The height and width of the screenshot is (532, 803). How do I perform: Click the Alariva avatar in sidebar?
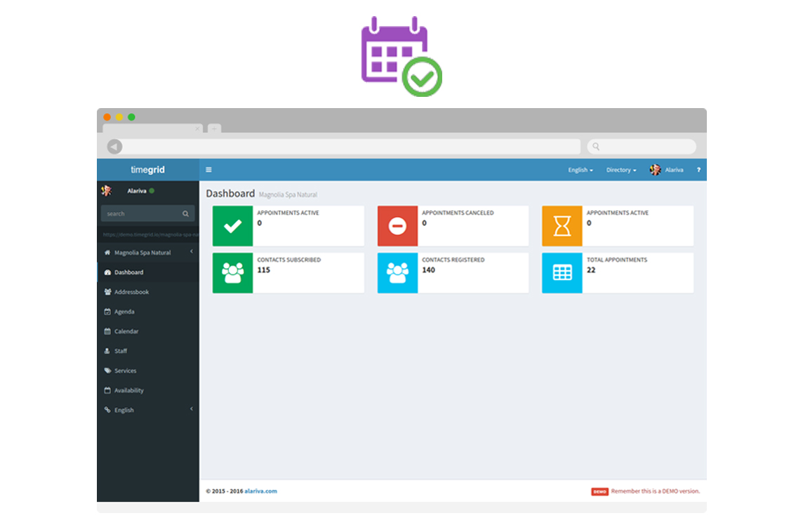[107, 191]
